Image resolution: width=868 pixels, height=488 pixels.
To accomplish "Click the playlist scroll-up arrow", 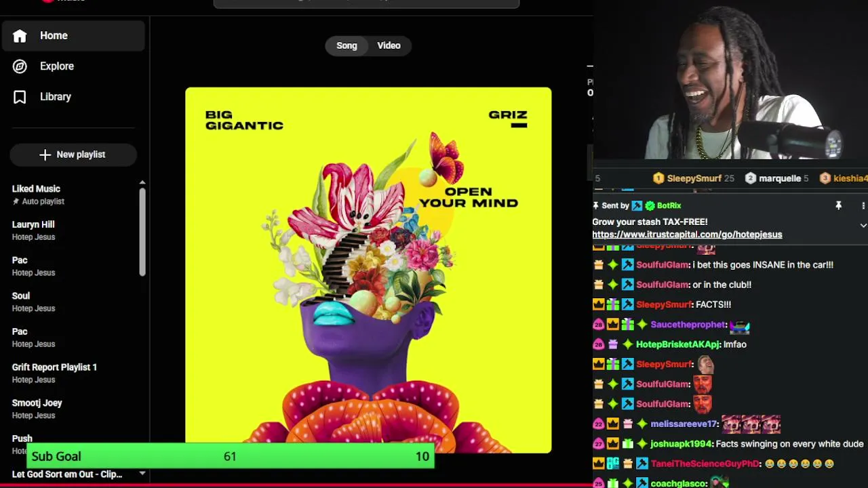I will 142,183.
